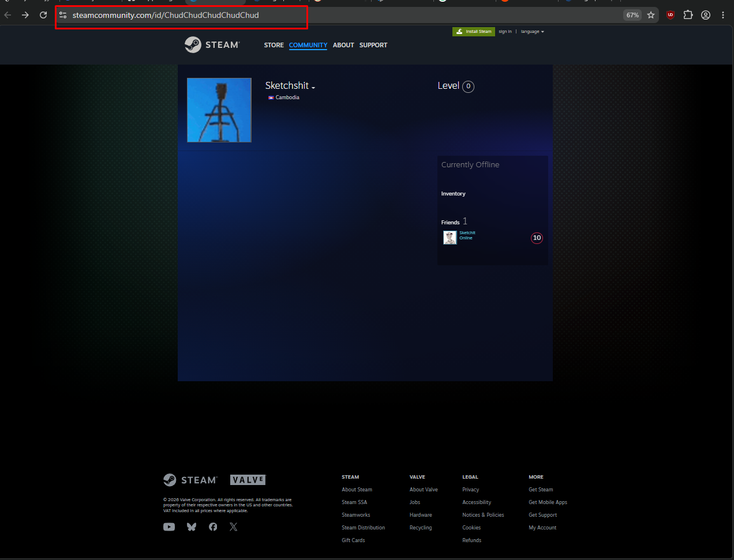Open Chrome three-dot menu
The height and width of the screenshot is (560, 734).
coord(723,15)
